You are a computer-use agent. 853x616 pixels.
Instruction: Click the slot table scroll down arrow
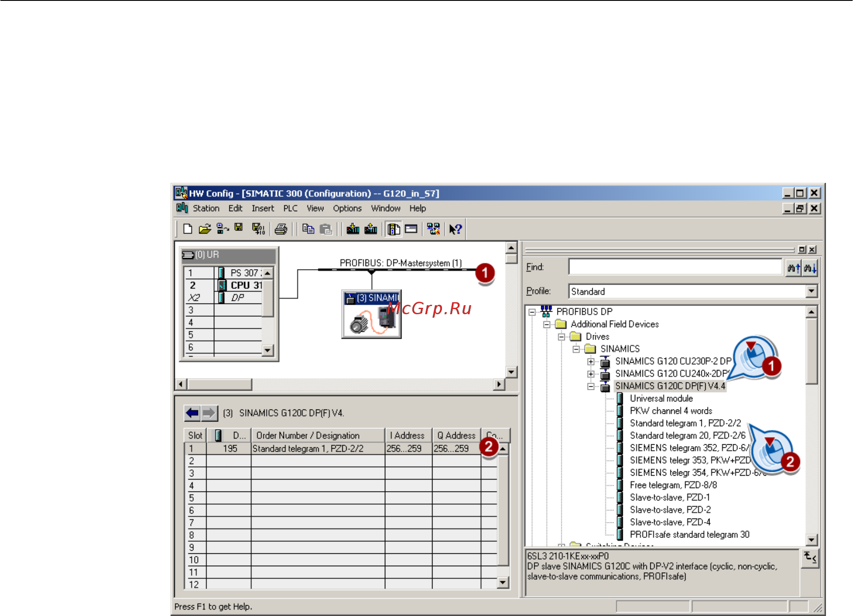coord(503,583)
